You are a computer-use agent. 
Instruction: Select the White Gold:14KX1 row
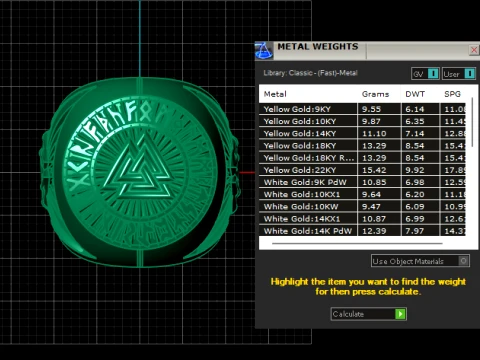(x=362, y=219)
